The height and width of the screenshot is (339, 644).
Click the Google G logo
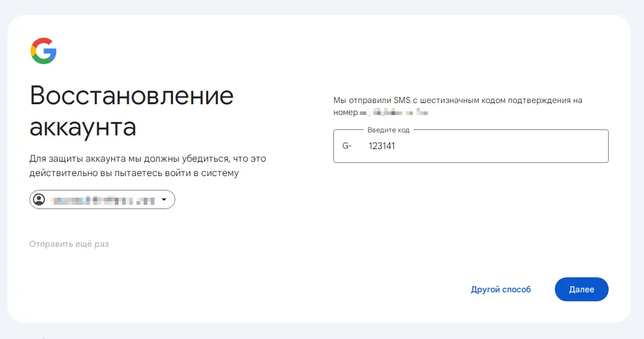click(x=43, y=51)
